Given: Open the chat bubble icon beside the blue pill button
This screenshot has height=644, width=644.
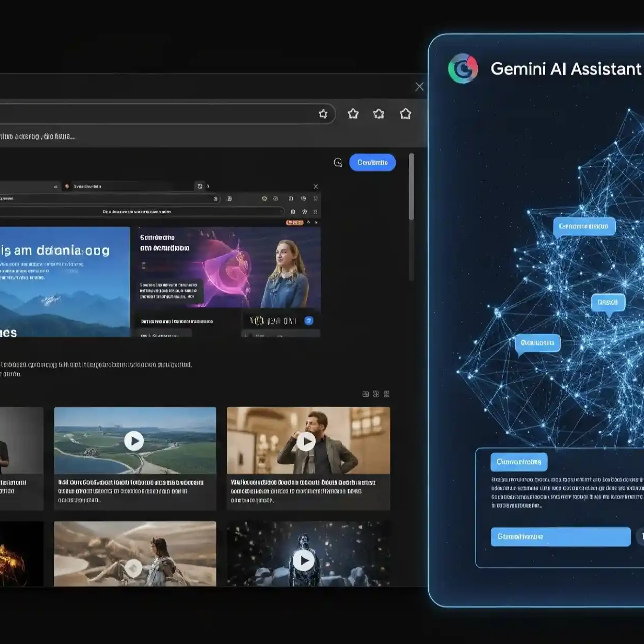Looking at the screenshot, I should (338, 162).
